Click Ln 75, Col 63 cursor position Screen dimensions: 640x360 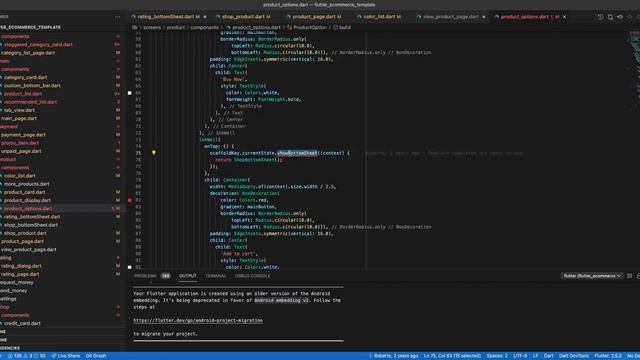[452, 356]
